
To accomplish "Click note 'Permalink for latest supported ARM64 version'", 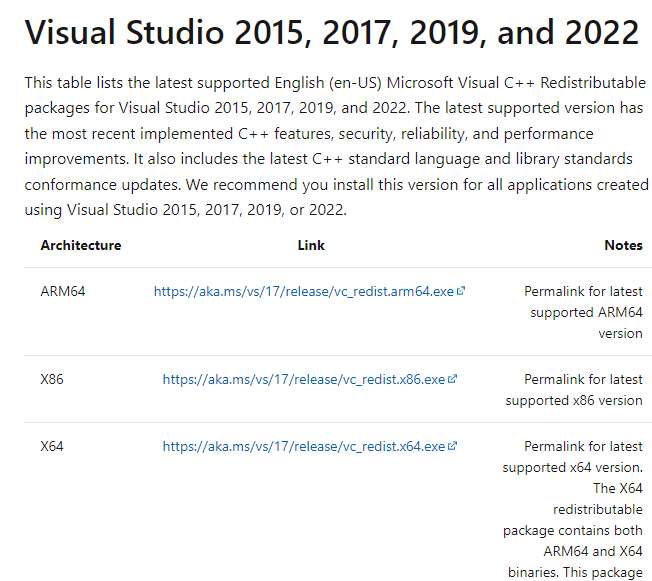I will click(583, 312).
